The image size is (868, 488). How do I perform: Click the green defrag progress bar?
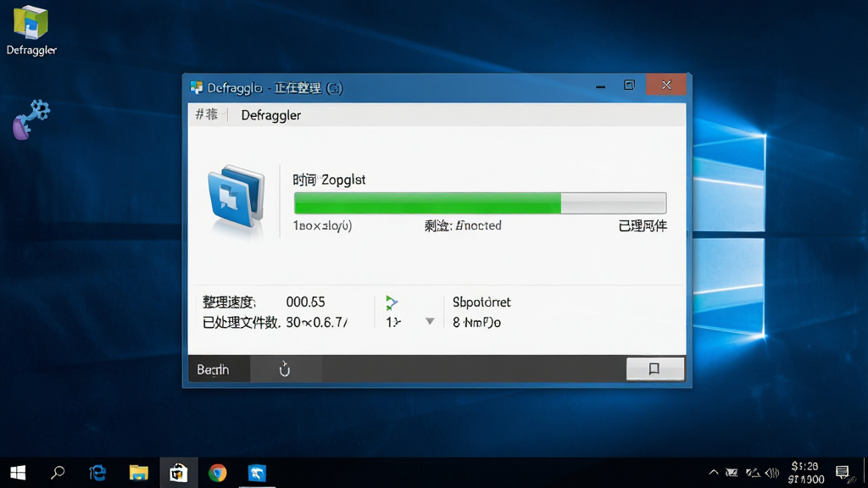480,203
